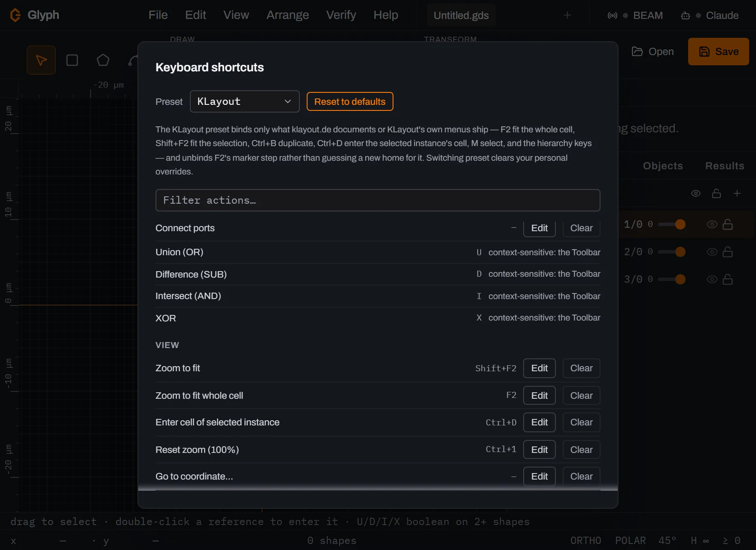Adjust the opacity slider for layer 3/0
Viewport: 756px width, 550px height.
click(672, 279)
